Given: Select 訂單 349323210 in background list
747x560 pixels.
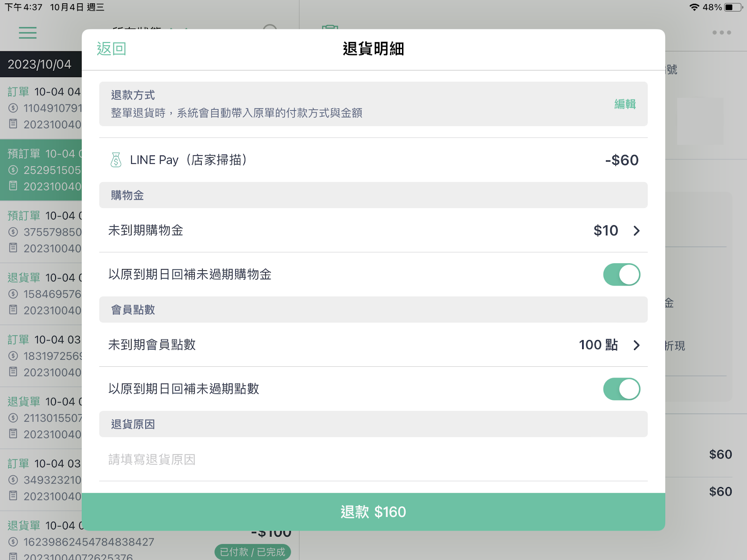Looking at the screenshot, I should 41,480.
